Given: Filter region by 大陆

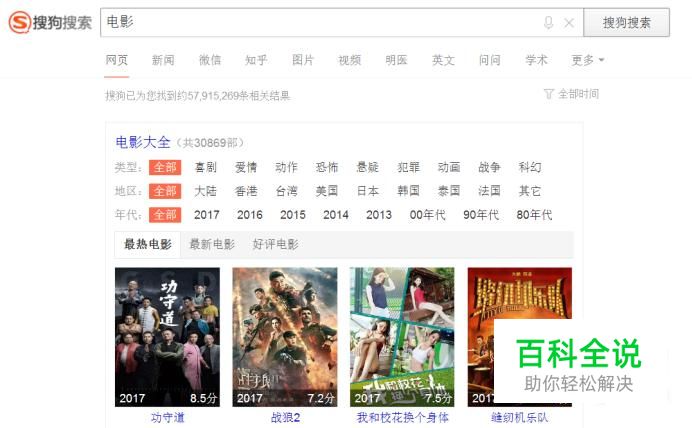Looking at the screenshot, I should click(206, 191).
